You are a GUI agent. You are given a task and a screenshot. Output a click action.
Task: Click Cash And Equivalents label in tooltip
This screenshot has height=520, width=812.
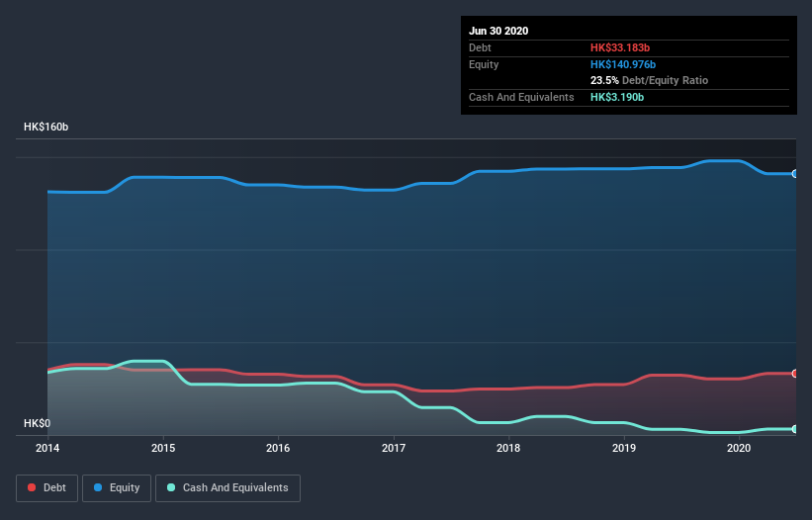click(x=521, y=97)
